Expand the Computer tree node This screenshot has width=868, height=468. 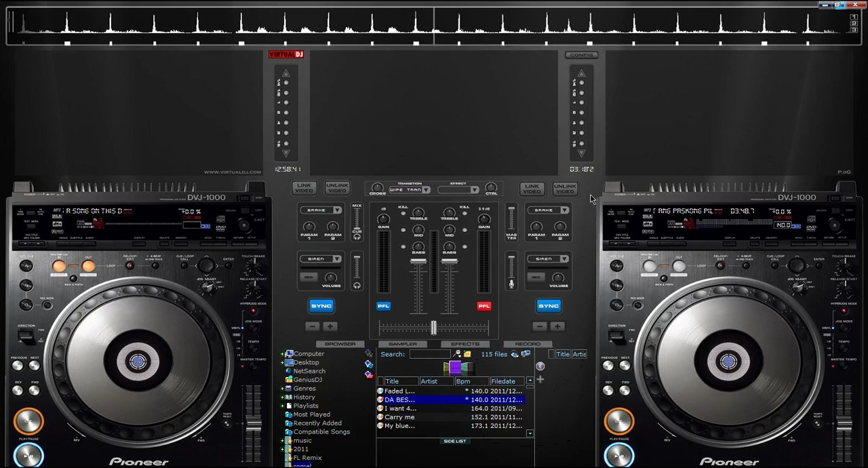click(282, 354)
